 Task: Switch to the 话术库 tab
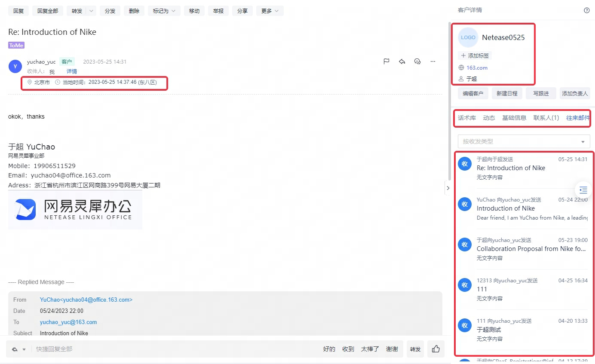coord(467,118)
